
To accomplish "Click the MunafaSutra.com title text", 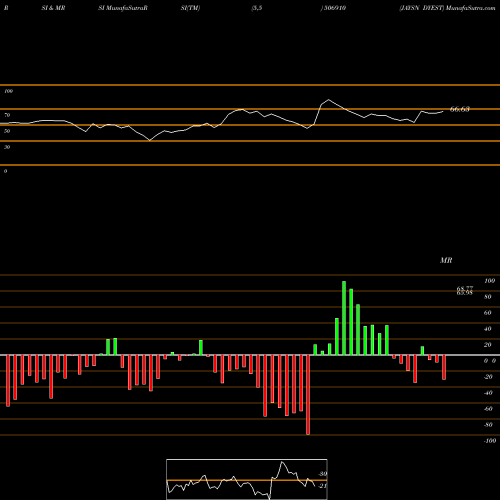I will [470, 8].
